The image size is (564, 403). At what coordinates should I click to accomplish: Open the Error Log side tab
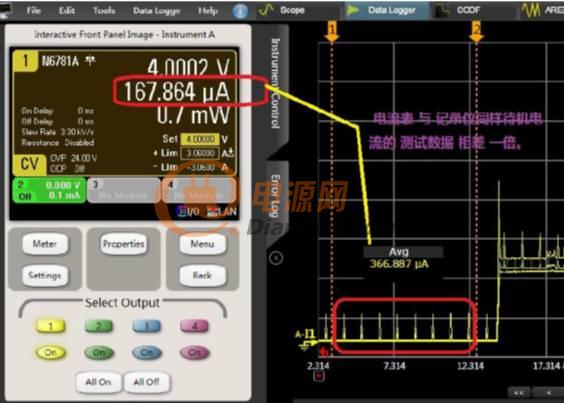[x=275, y=196]
